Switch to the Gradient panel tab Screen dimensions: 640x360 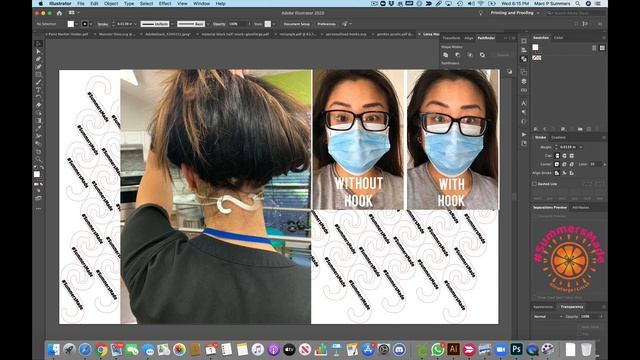click(x=559, y=138)
